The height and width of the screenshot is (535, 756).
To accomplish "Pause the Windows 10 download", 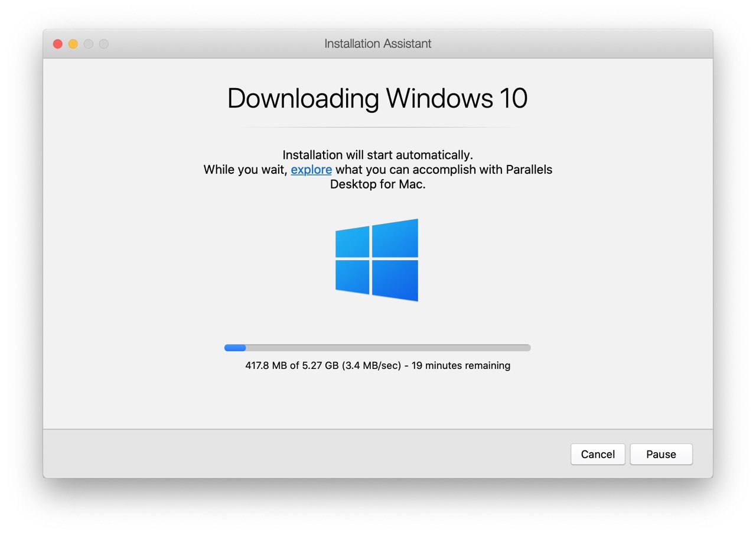I will 661,454.
